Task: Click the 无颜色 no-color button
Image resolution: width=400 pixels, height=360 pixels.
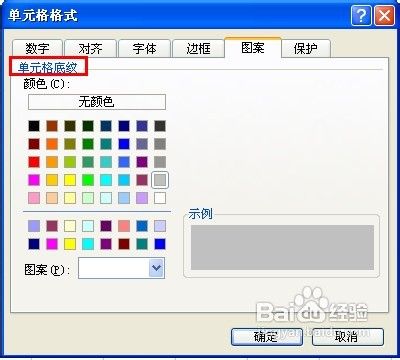Action: point(97,102)
